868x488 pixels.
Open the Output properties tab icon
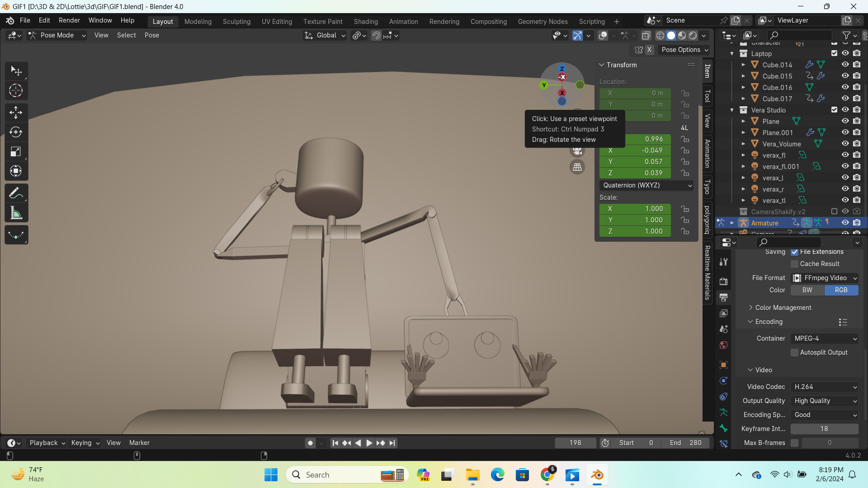click(724, 297)
